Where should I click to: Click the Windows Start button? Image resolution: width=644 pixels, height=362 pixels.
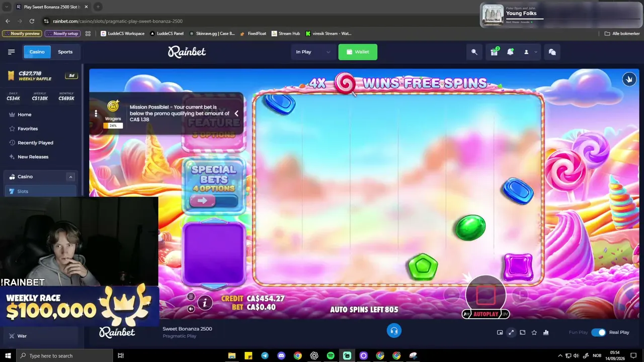tap(8, 355)
